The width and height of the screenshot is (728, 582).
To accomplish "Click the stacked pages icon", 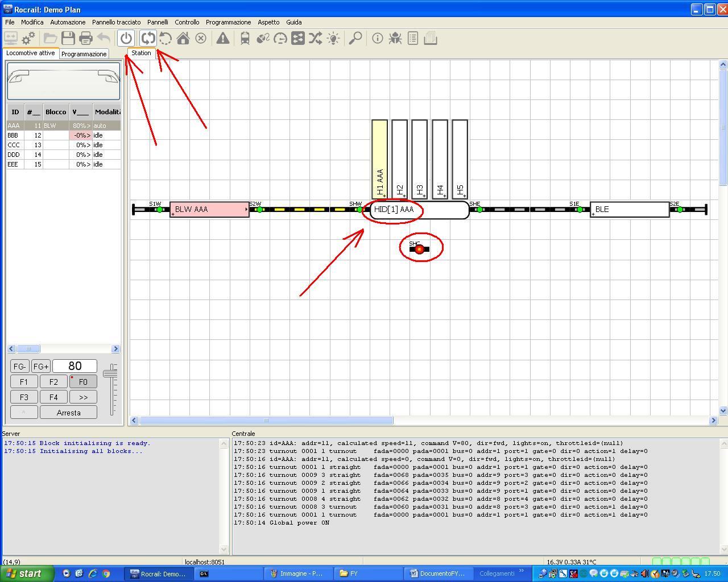I will coord(431,39).
